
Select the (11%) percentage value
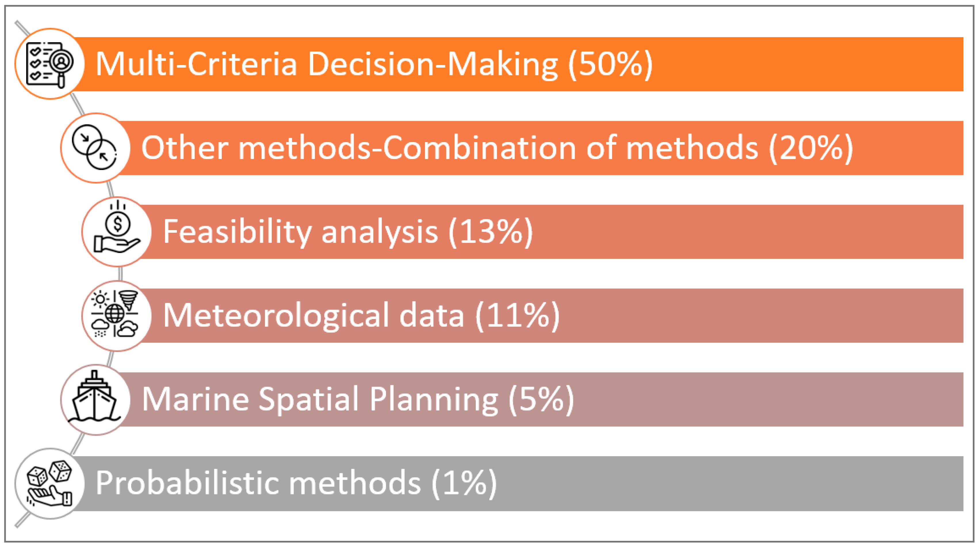point(518,316)
